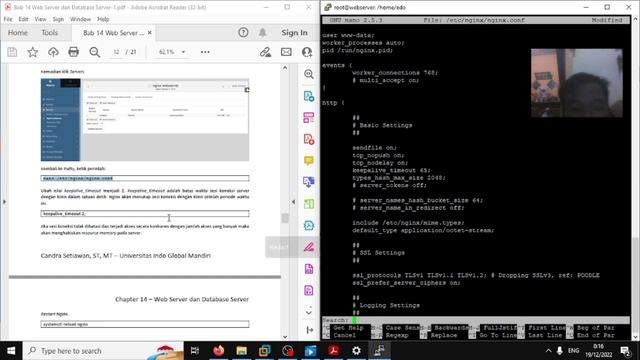Open the Edit PDF tool in right pane
The height and width of the screenshot is (360, 640).
click(x=309, y=118)
